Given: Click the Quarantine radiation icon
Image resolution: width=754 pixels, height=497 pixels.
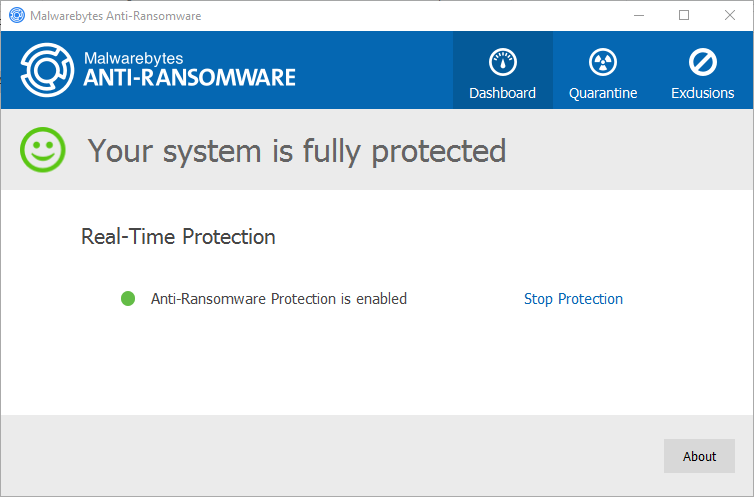Looking at the screenshot, I should 603,62.
